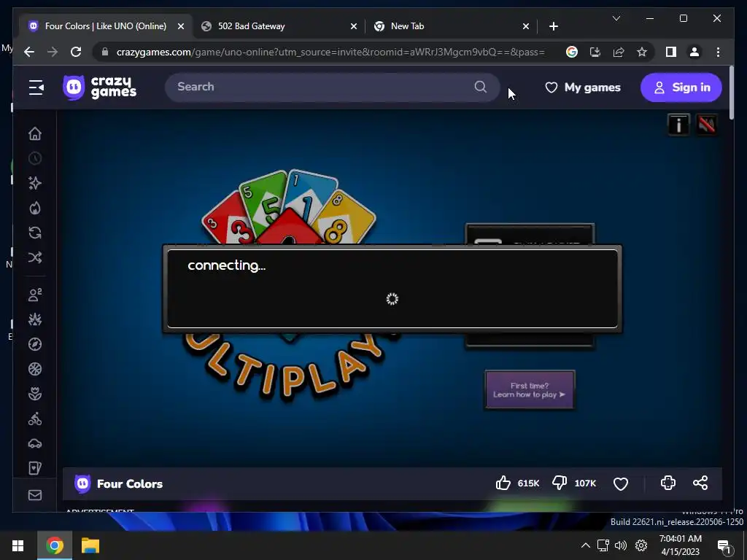Dislike the game with thumbs down
Screen dimensions: 747x560
point(560,483)
